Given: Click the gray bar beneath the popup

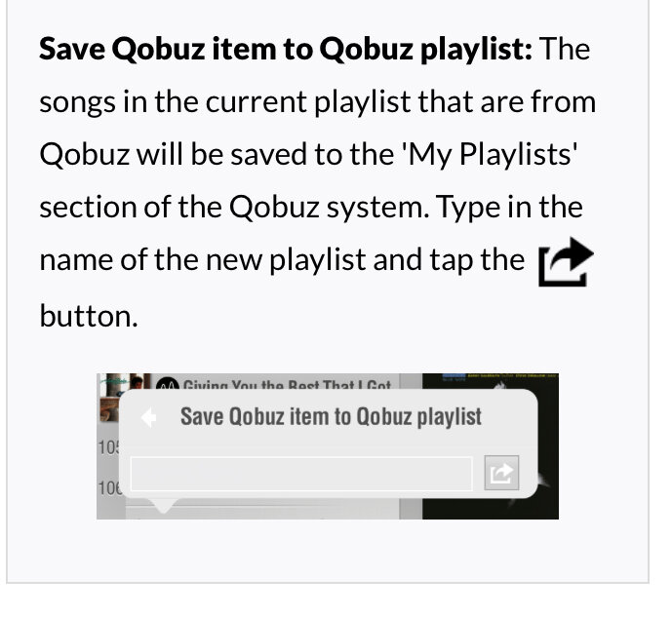Looking at the screenshot, I should [261, 513].
